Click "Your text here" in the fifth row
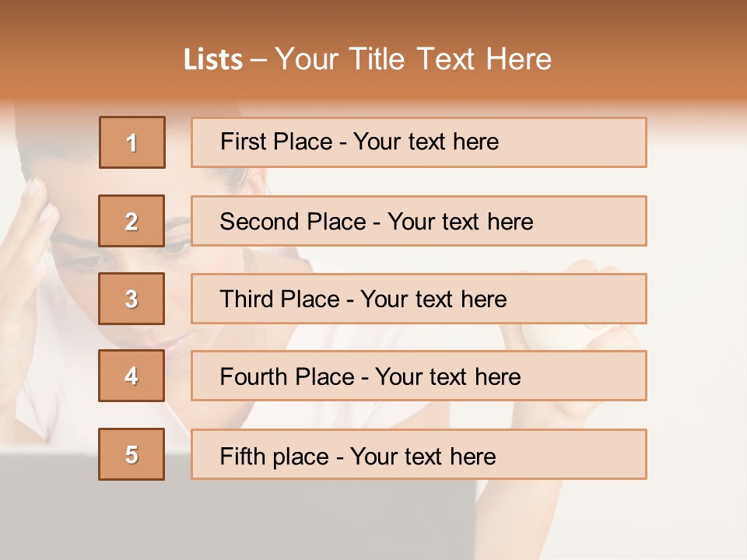This screenshot has height=560, width=747. [x=423, y=456]
